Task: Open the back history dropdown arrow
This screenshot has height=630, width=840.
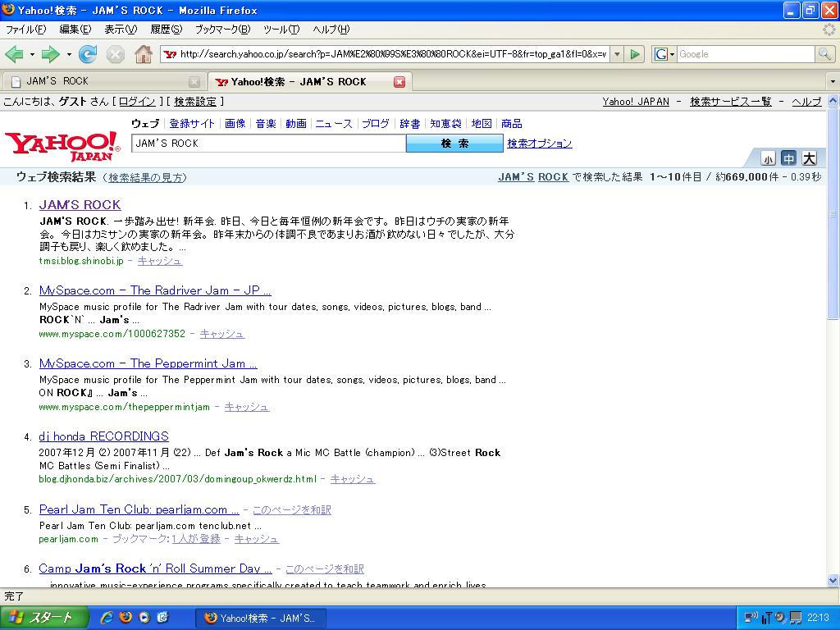Action: point(32,54)
